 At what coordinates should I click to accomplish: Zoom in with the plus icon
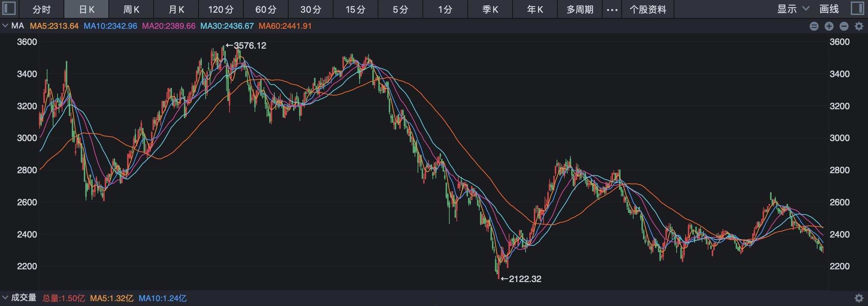pos(829,26)
